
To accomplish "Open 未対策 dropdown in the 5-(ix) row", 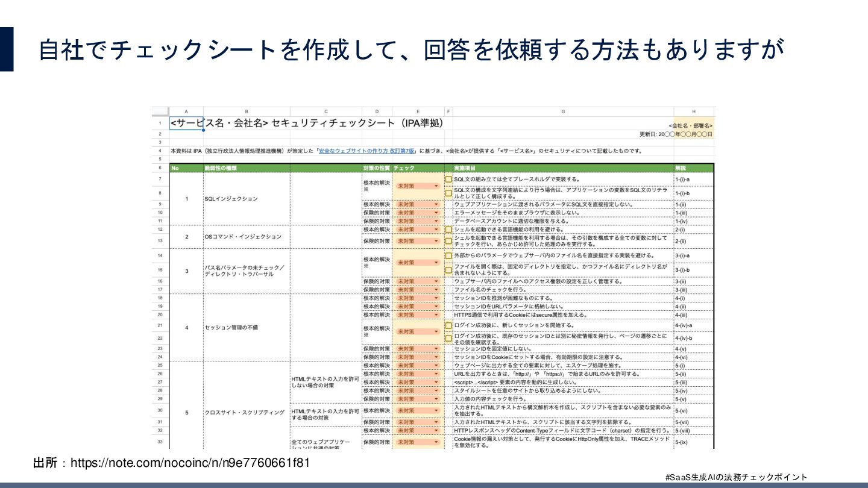I will click(418, 443).
